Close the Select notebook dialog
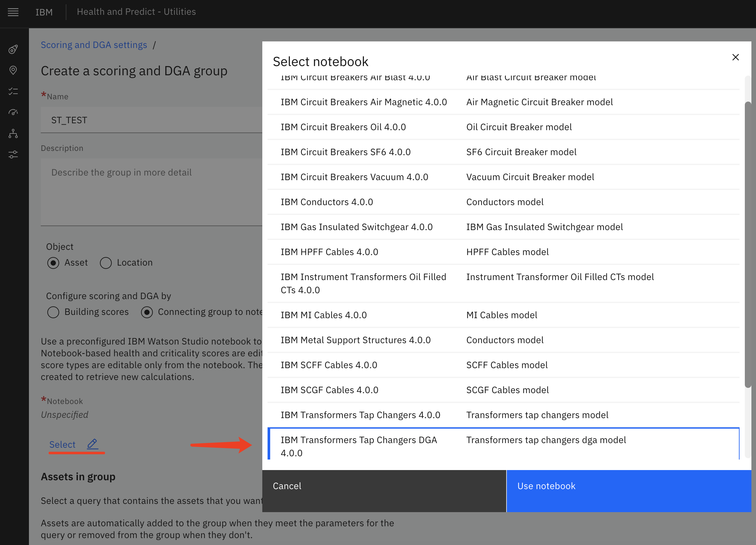This screenshot has height=545, width=756. 735,57
